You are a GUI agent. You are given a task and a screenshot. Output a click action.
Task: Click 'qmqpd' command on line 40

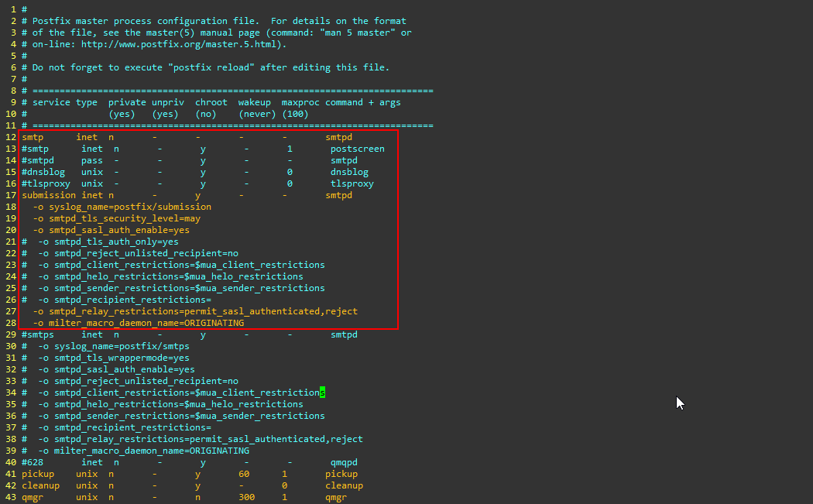344,462
